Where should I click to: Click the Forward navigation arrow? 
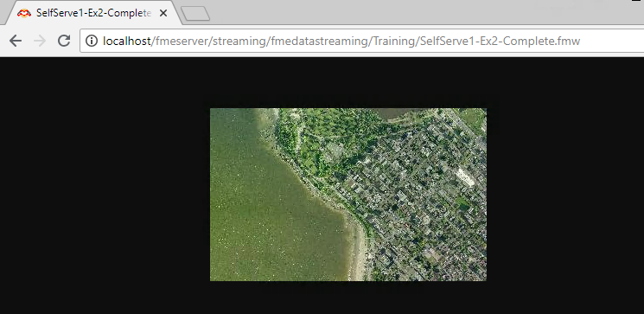tap(40, 41)
